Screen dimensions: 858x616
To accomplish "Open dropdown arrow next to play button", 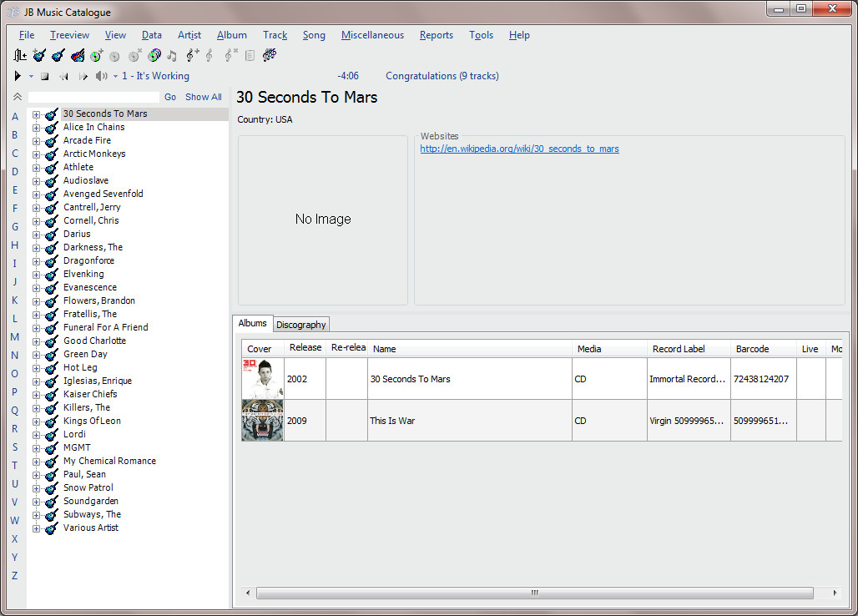I will tap(31, 77).
